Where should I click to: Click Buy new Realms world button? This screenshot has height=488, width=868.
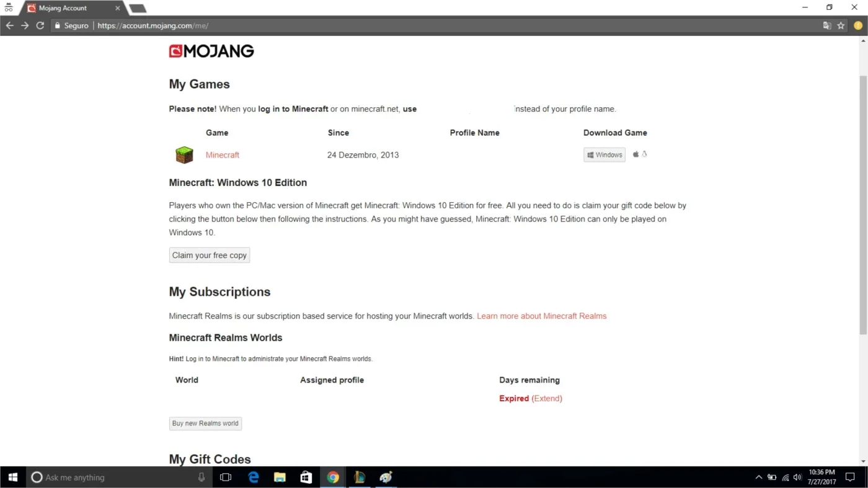pyautogui.click(x=205, y=424)
